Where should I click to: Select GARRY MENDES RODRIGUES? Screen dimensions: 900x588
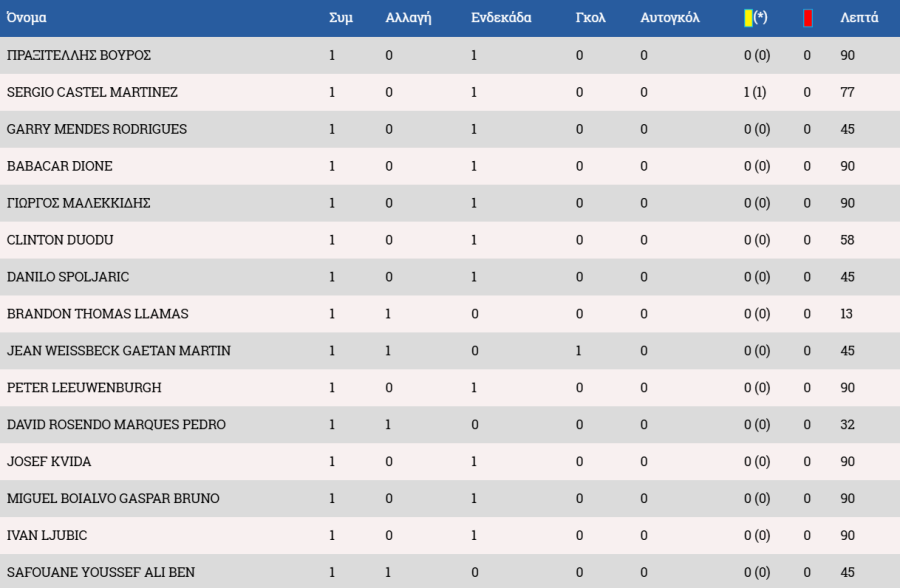tap(97, 129)
